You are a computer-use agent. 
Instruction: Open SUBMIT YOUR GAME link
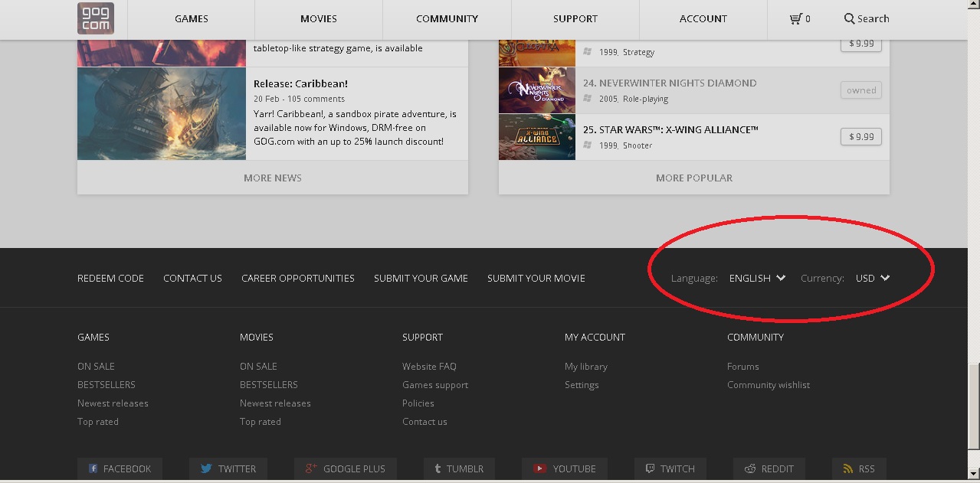click(421, 278)
